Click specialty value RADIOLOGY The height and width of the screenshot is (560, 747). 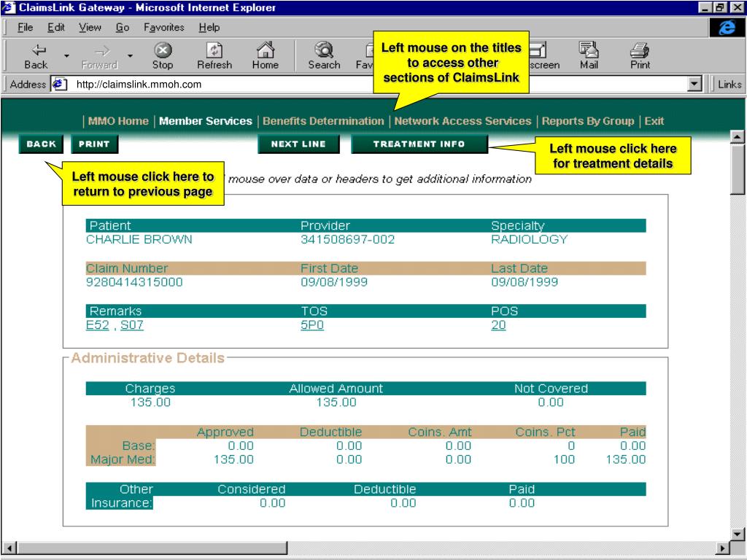point(530,239)
